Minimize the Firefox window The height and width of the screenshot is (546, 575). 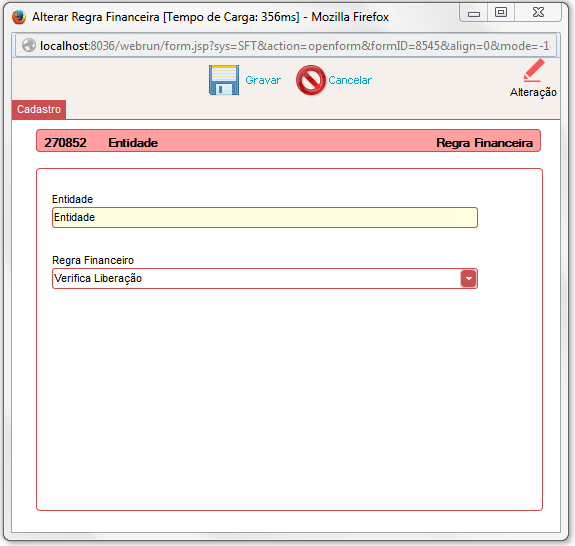(474, 13)
